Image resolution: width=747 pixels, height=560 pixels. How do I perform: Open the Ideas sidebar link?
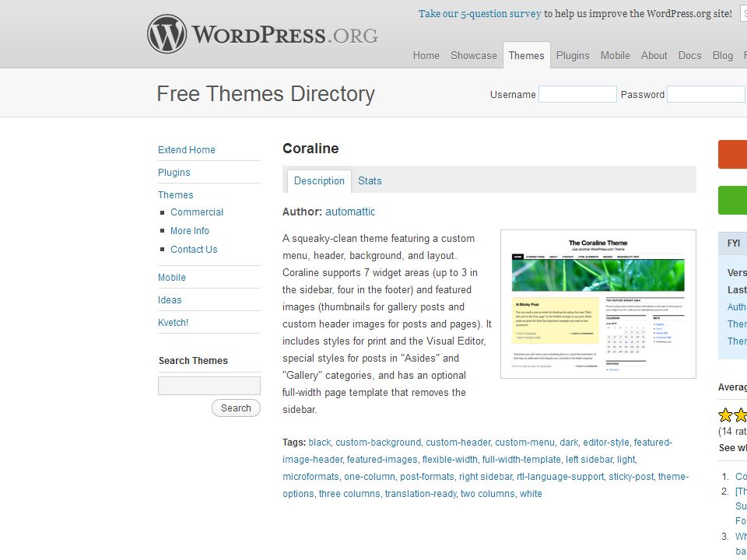[x=170, y=300]
